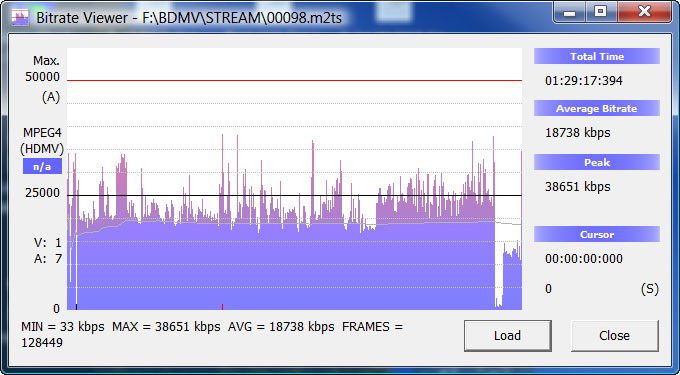The height and width of the screenshot is (375, 680).
Task: Click the Load button
Action: tap(507, 336)
